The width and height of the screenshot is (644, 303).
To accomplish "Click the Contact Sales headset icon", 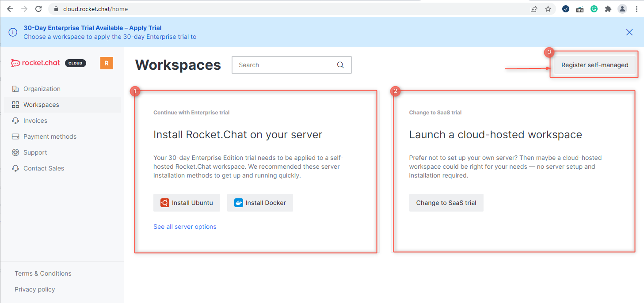I will [15, 168].
